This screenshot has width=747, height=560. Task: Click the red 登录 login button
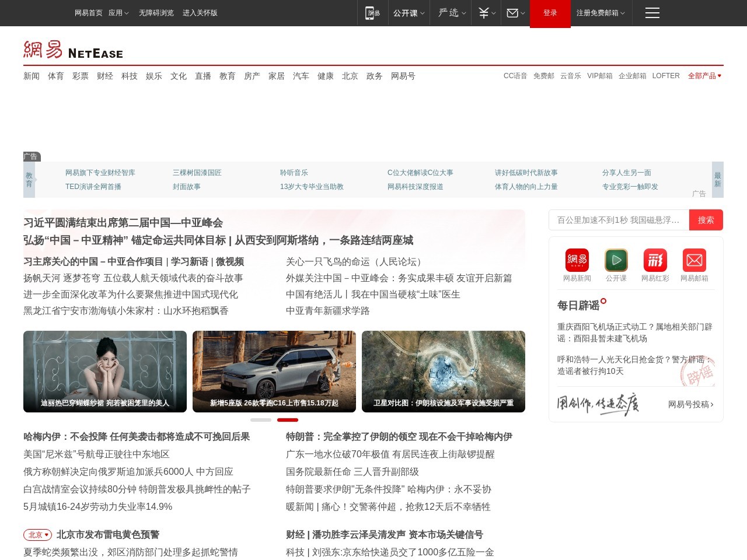tap(550, 13)
